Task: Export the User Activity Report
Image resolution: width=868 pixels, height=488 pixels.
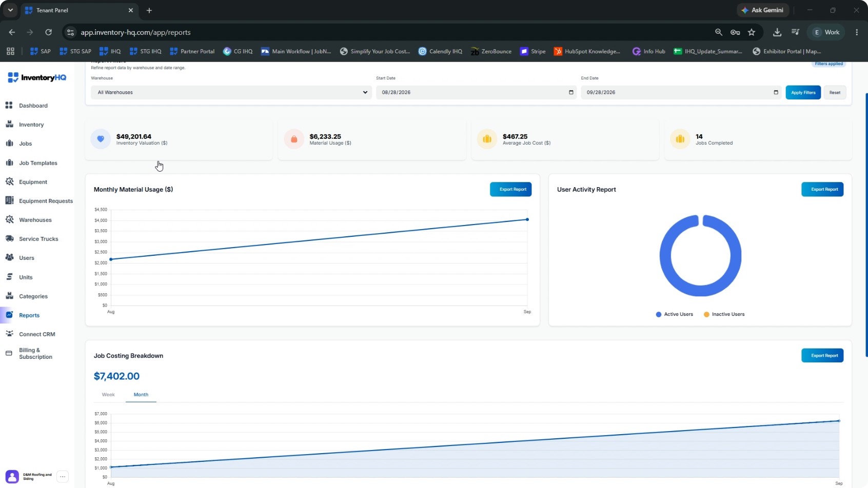Action: click(822, 189)
